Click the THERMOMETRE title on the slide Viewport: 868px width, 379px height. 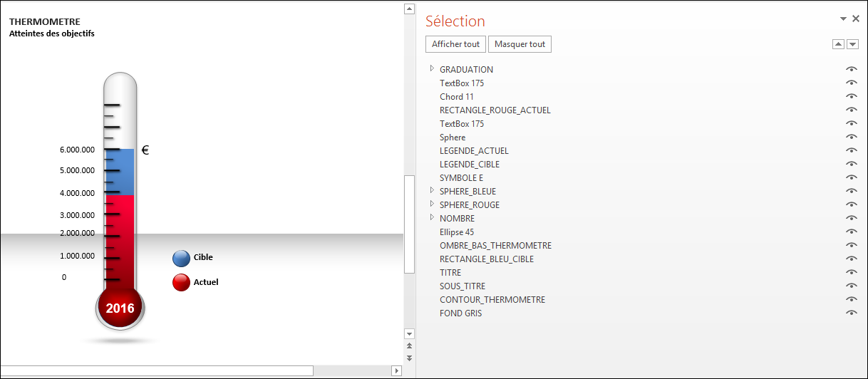point(45,22)
